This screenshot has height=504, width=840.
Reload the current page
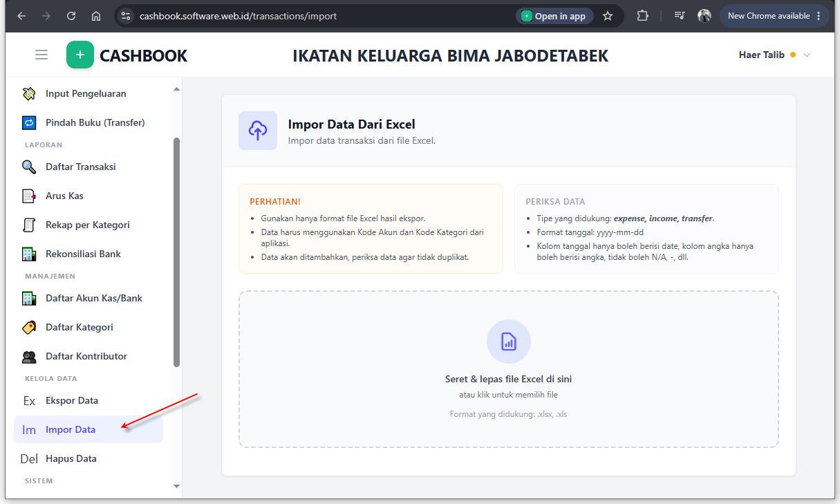(x=71, y=16)
